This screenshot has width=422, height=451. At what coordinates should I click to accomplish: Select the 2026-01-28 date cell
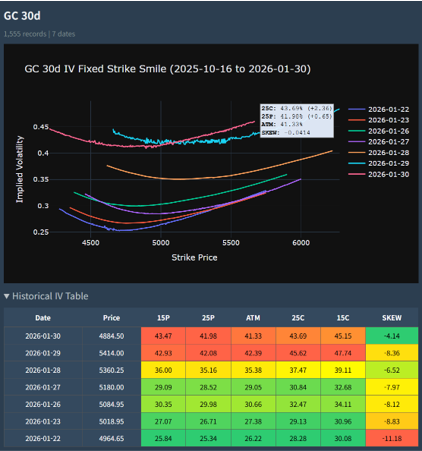[43, 370]
